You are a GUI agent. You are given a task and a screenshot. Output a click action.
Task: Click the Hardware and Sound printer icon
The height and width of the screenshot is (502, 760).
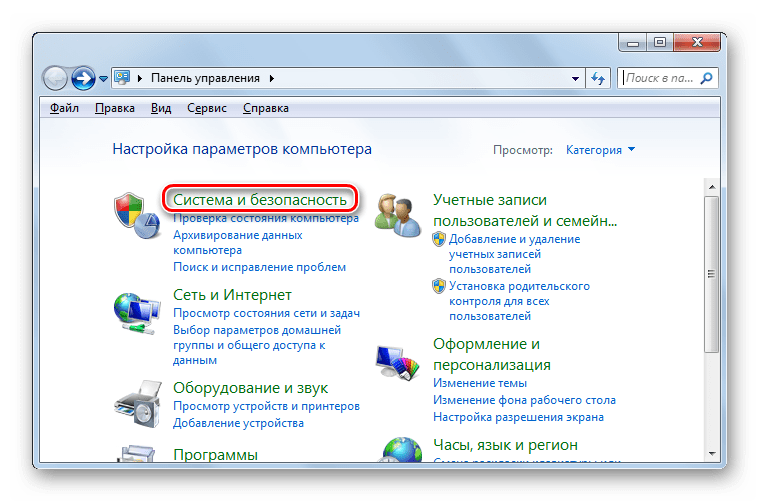click(138, 404)
